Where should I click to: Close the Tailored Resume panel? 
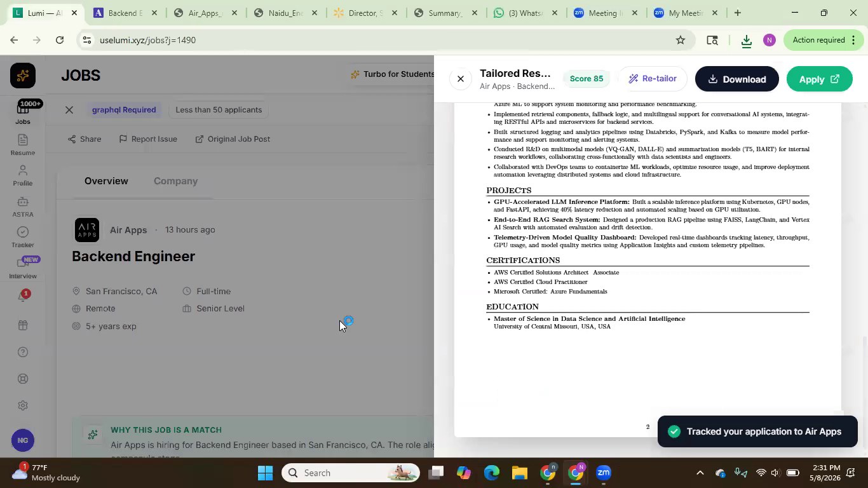point(461,79)
